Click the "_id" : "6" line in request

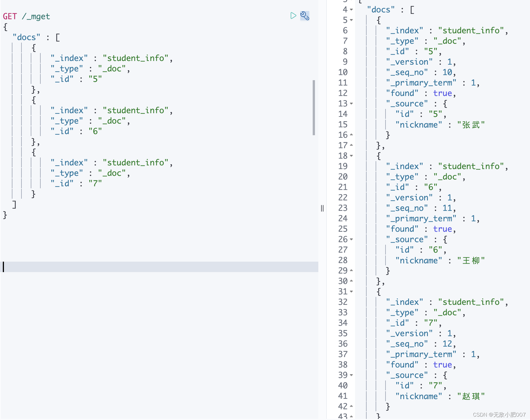point(76,131)
